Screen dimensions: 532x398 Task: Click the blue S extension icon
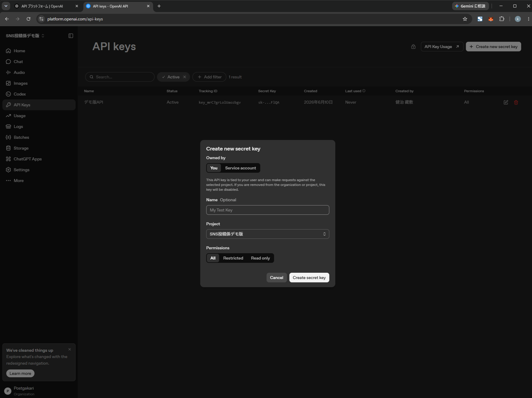coord(480,19)
